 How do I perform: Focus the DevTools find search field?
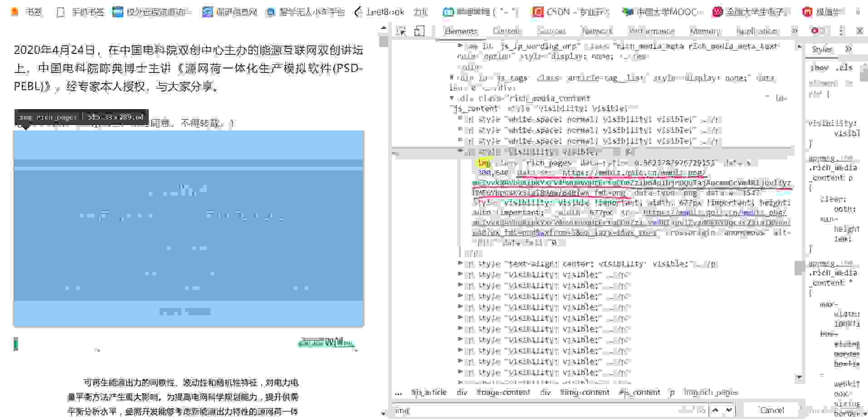[535, 410]
